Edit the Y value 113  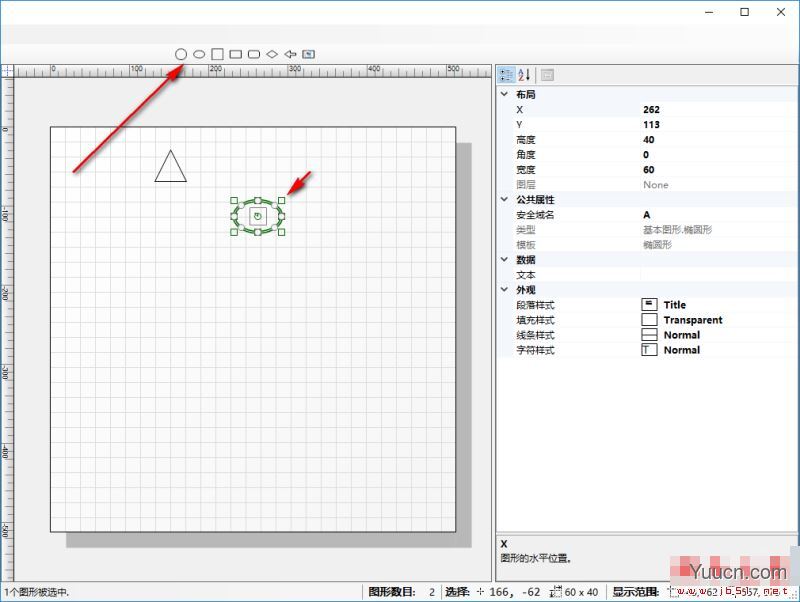pyautogui.click(x=717, y=124)
